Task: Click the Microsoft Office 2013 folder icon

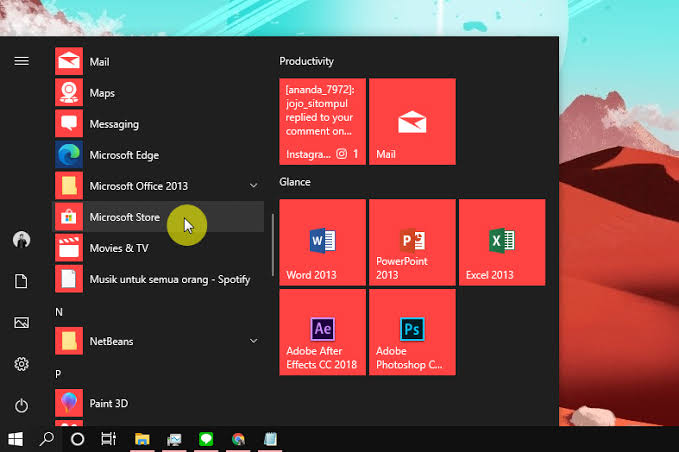Action: 69,186
